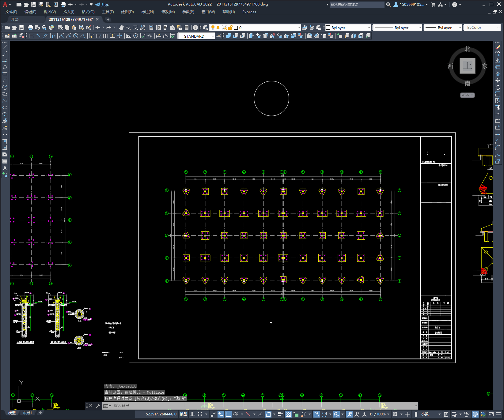Toggle ortho mode in status bar

point(229,414)
